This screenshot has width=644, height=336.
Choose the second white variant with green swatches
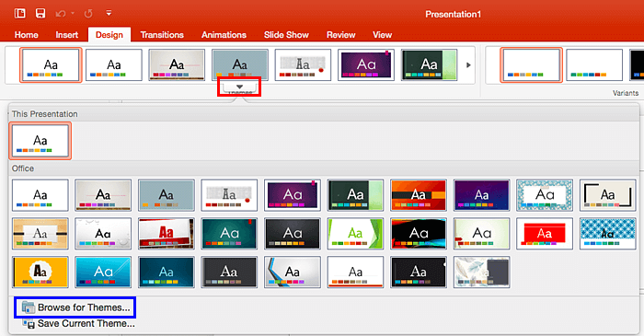tap(594, 64)
